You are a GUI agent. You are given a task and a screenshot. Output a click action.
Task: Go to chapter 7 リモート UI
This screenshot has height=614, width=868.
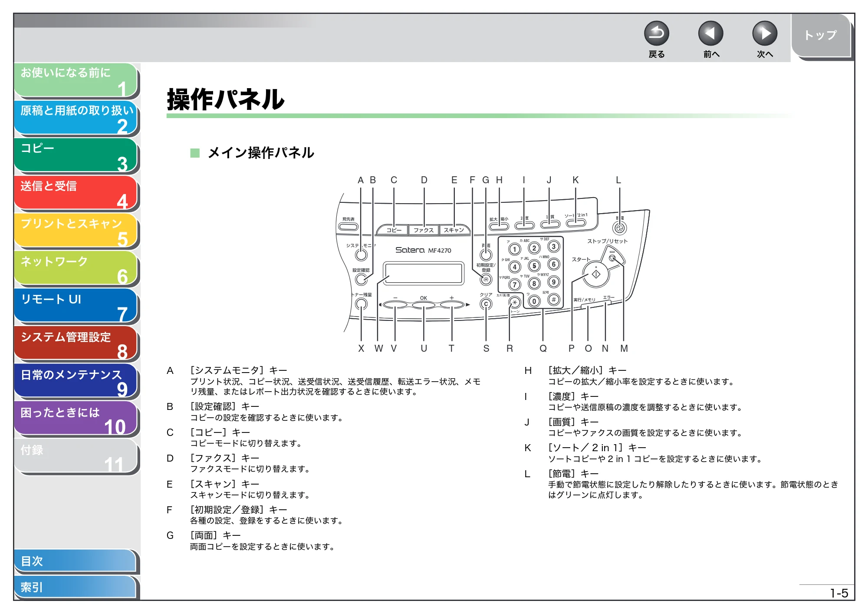point(76,306)
